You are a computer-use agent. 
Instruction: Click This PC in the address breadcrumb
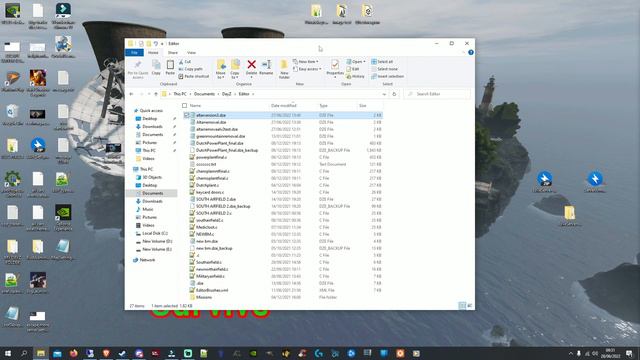tap(180, 94)
